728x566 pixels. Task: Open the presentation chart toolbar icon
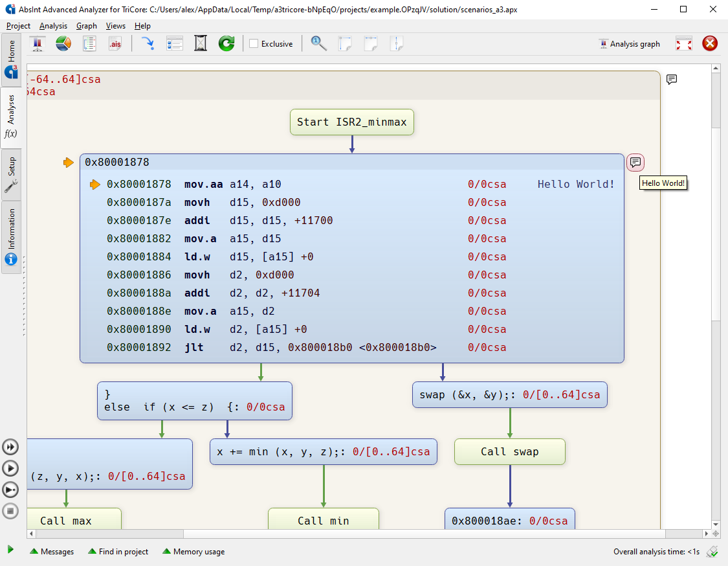(38, 43)
